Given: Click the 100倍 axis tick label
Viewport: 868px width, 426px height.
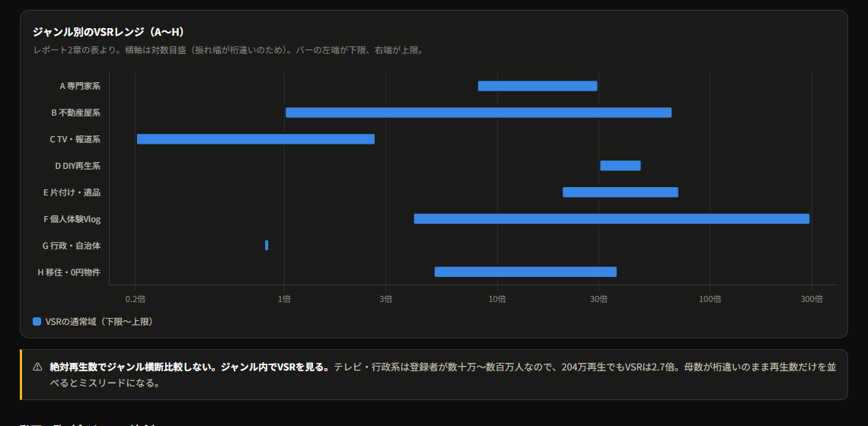Looking at the screenshot, I should coord(710,299).
